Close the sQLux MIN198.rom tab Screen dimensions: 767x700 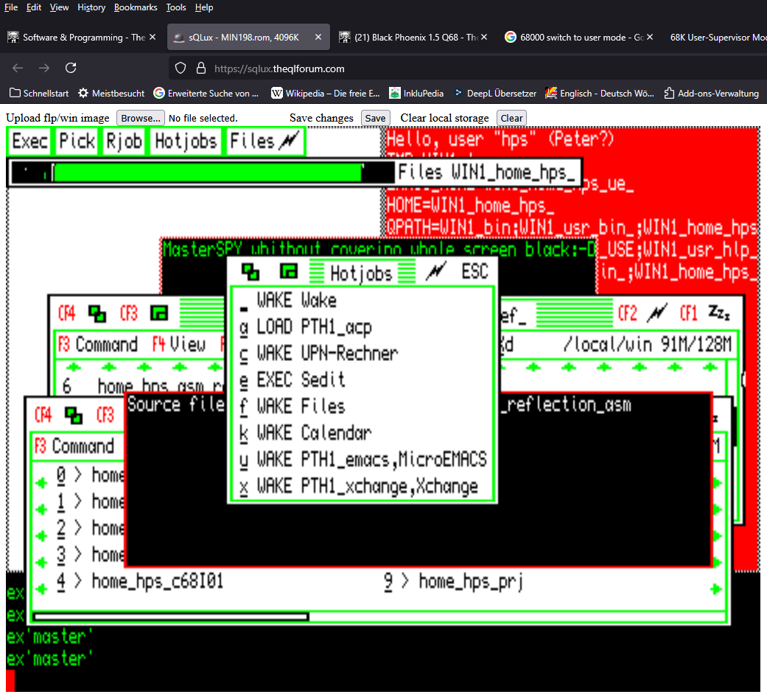(318, 37)
